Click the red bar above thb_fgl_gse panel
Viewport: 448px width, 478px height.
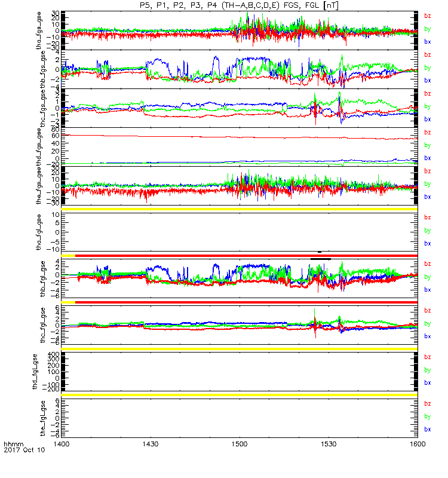click(x=246, y=256)
